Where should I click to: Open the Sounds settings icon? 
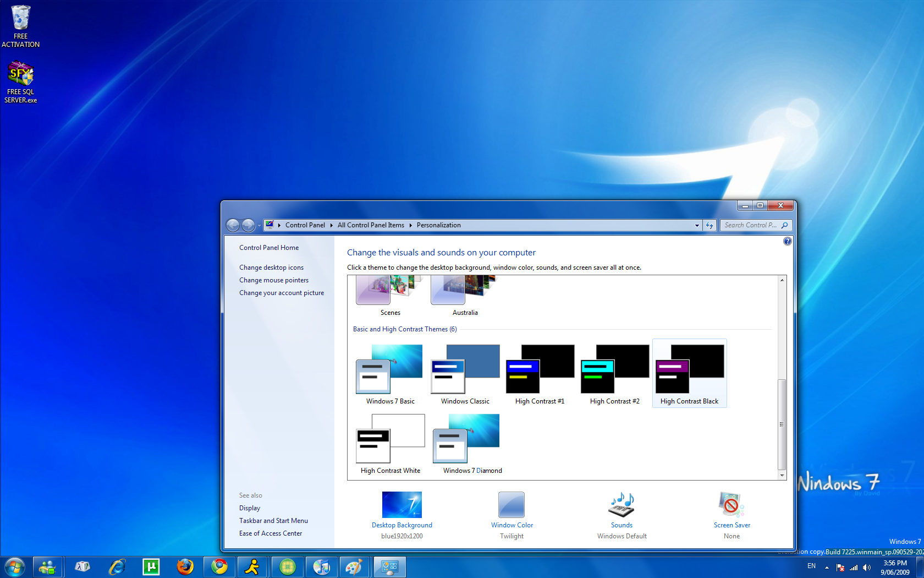pos(621,505)
